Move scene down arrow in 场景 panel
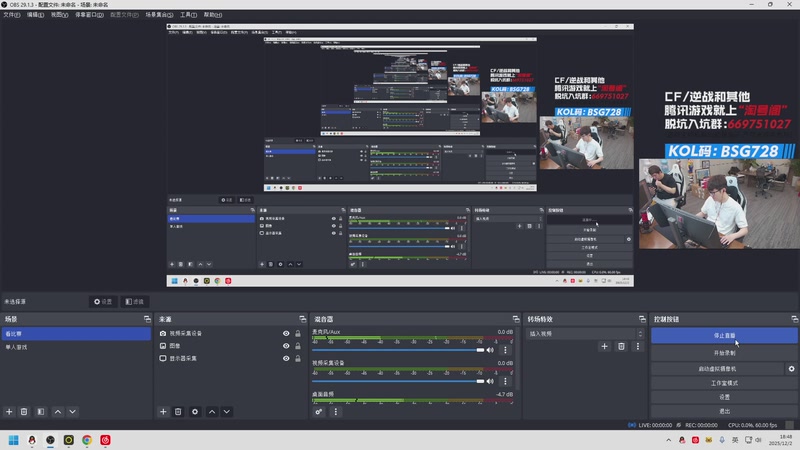The height and width of the screenshot is (450, 800). tap(72, 412)
